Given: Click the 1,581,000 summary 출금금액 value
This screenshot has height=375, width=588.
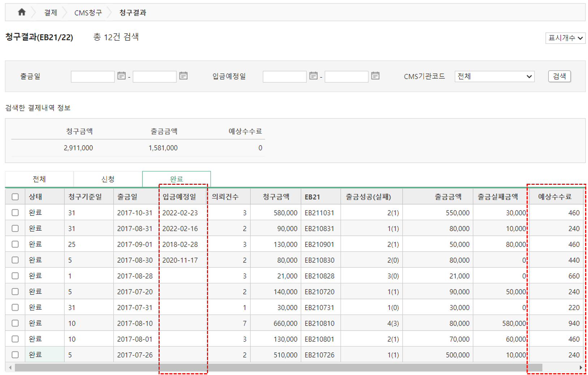Looking at the screenshot, I should (x=163, y=148).
